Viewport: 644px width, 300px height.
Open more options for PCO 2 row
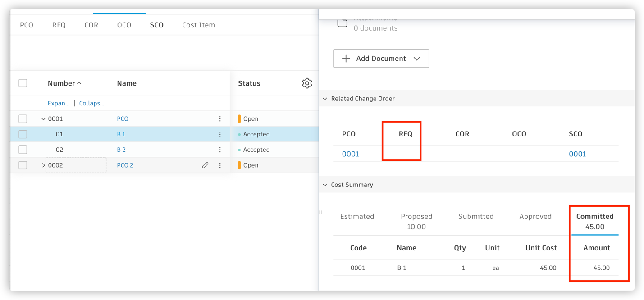[220, 165]
